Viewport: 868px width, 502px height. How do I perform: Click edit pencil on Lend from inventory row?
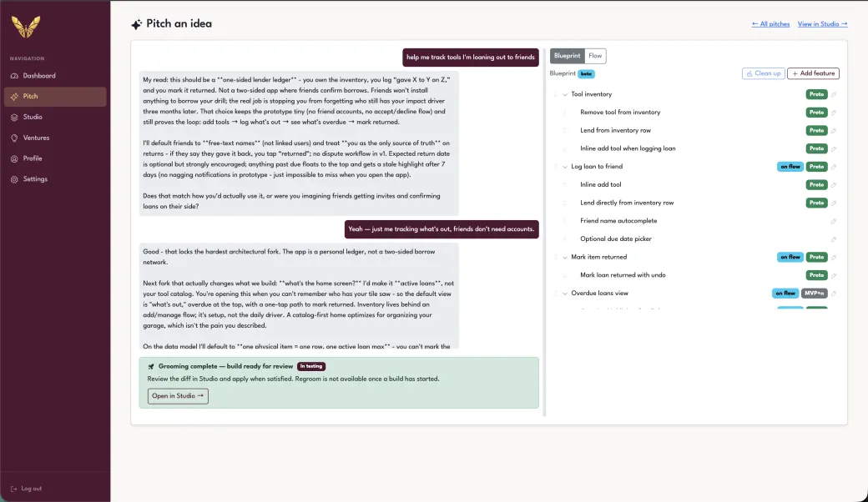pos(834,131)
